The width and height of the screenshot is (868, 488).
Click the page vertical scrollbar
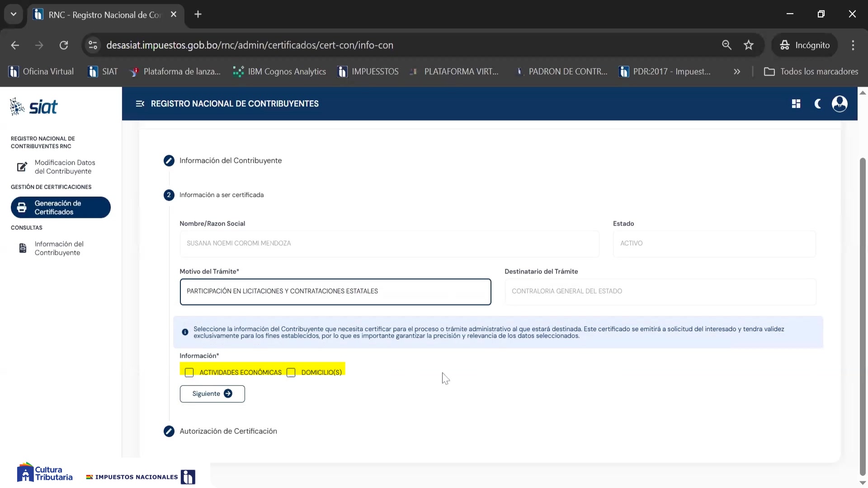tap(863, 316)
